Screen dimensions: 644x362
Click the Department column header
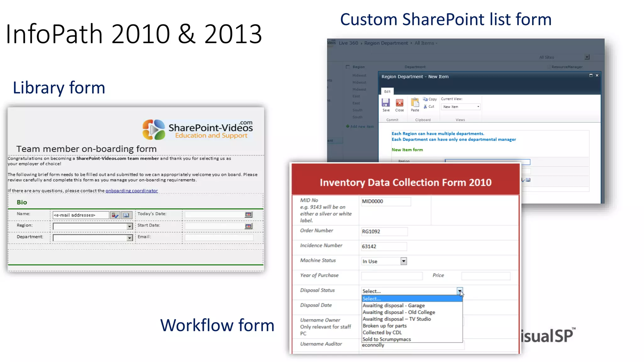pos(415,67)
